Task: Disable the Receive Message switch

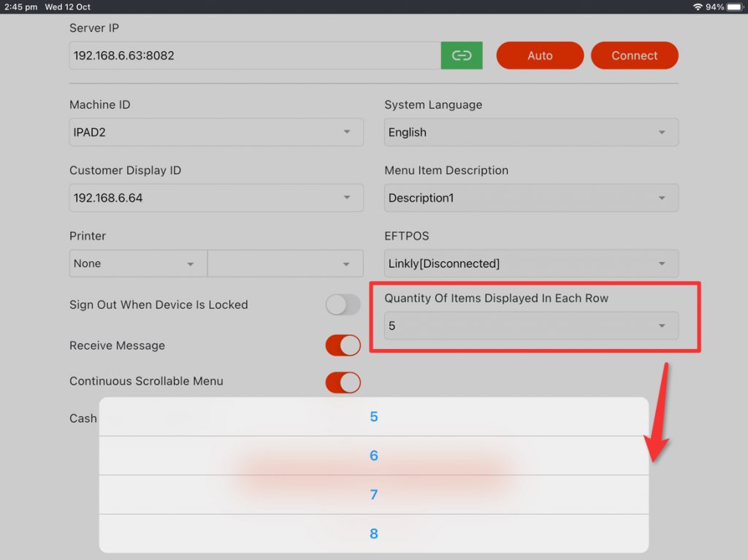Action: tap(343, 345)
